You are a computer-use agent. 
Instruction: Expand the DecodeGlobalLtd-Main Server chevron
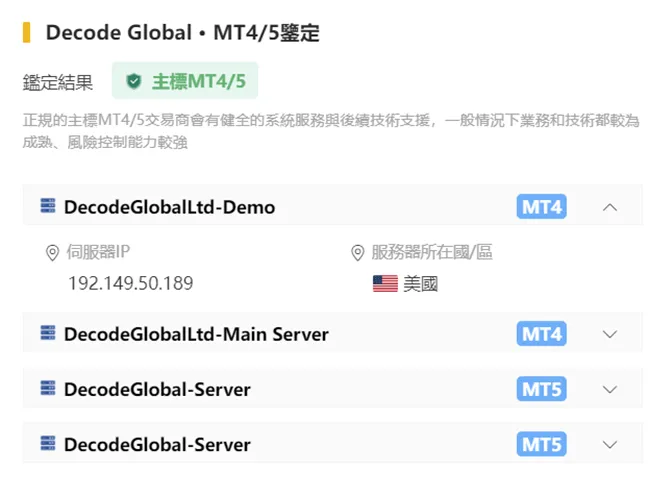click(x=610, y=334)
